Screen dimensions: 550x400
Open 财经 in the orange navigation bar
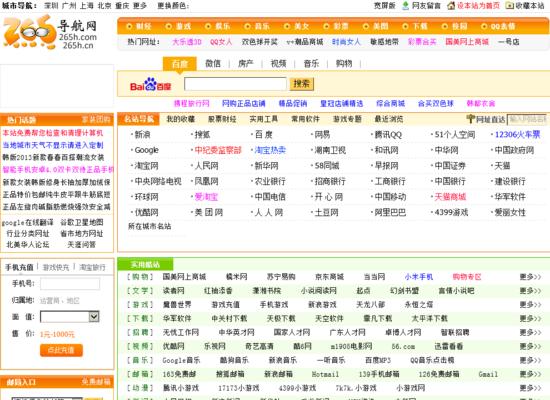point(144,26)
